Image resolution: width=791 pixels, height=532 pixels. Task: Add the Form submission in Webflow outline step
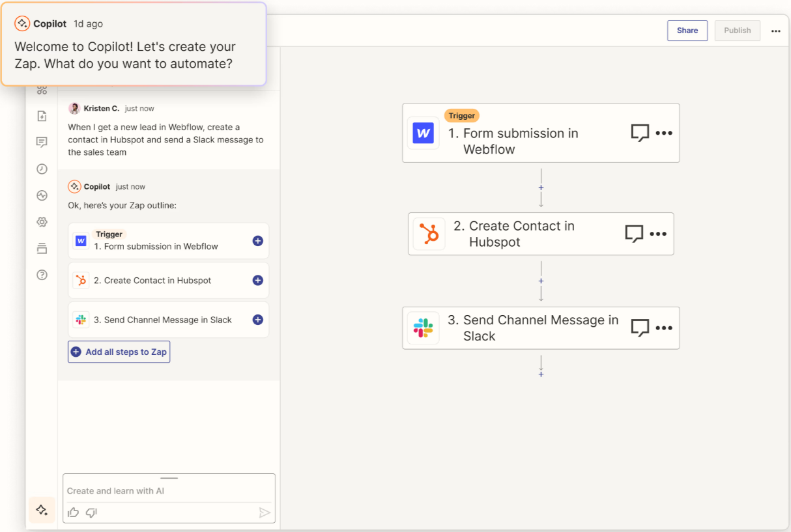click(258, 241)
